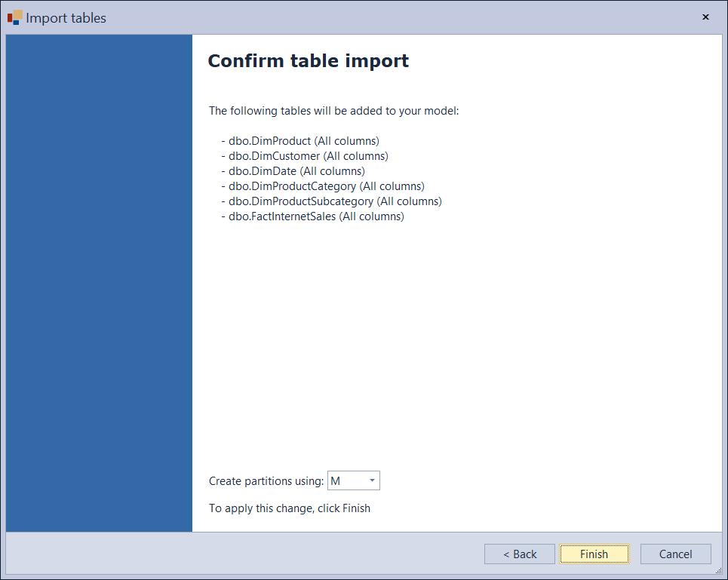Open the Create partitions using combo box
Screen dimensions: 728x580
352,481
